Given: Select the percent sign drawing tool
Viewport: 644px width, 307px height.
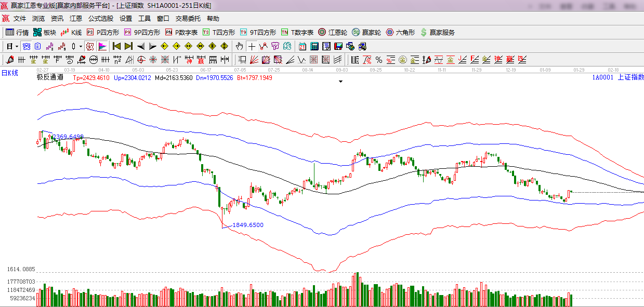Looking at the screenshot, I should (x=378, y=59).
